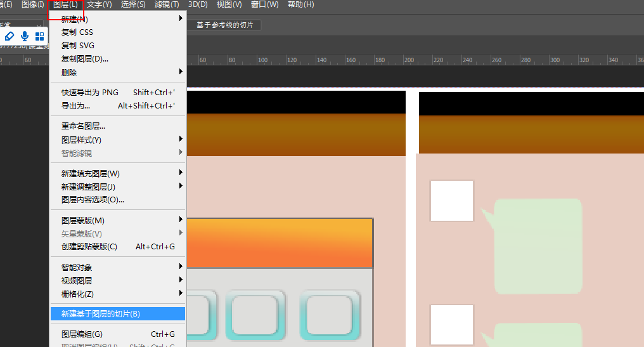Viewport: 644px width, 347px height.
Task: Click 快速导出为 PNG menu item
Action: [x=90, y=93]
